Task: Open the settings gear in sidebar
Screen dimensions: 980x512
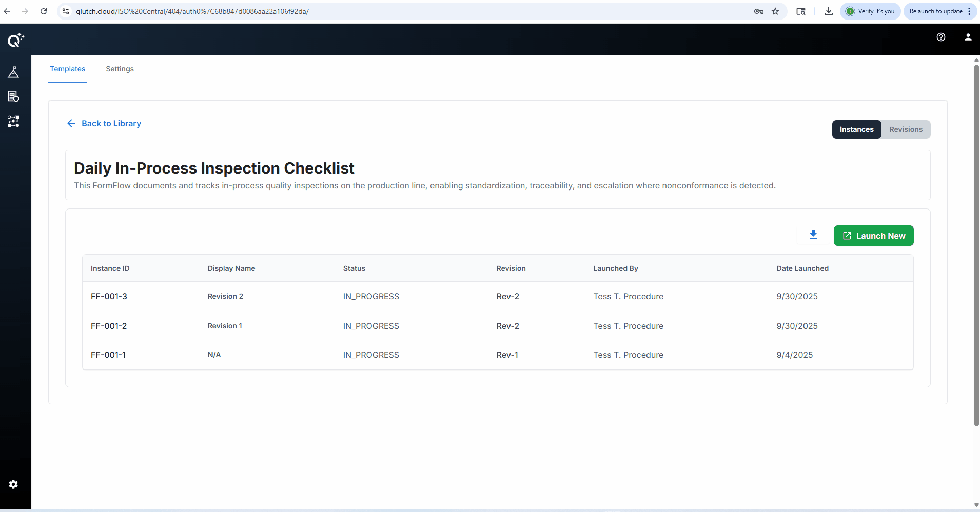Action: (13, 484)
